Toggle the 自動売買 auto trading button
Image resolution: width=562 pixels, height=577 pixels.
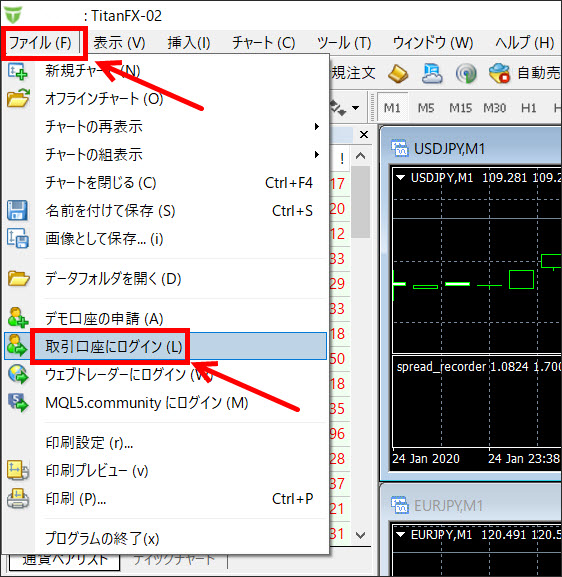[524, 73]
